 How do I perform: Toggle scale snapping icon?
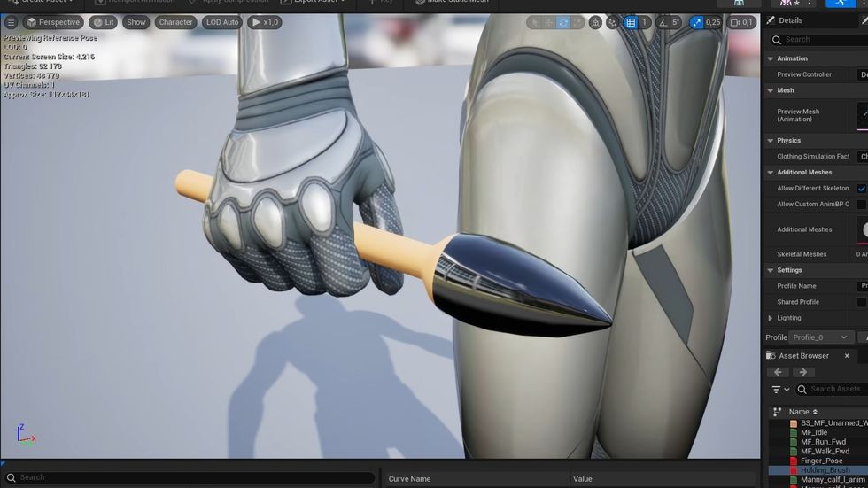click(x=696, y=22)
